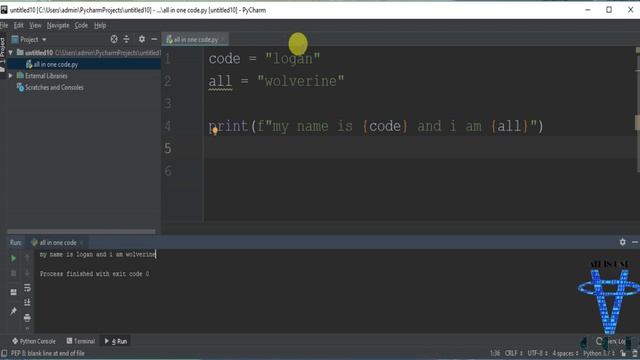Hide the Project tool window
Image resolution: width=640 pixels, height=360 pixels.
(154, 39)
